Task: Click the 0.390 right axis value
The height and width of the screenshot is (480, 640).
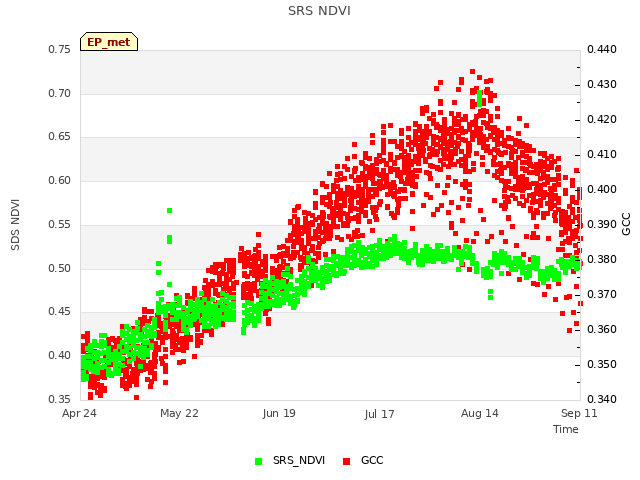Action: [x=602, y=224]
